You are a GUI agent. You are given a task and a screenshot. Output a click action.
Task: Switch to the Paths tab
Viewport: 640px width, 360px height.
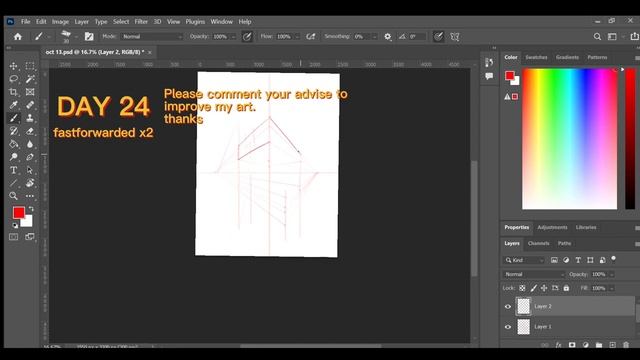coord(564,243)
